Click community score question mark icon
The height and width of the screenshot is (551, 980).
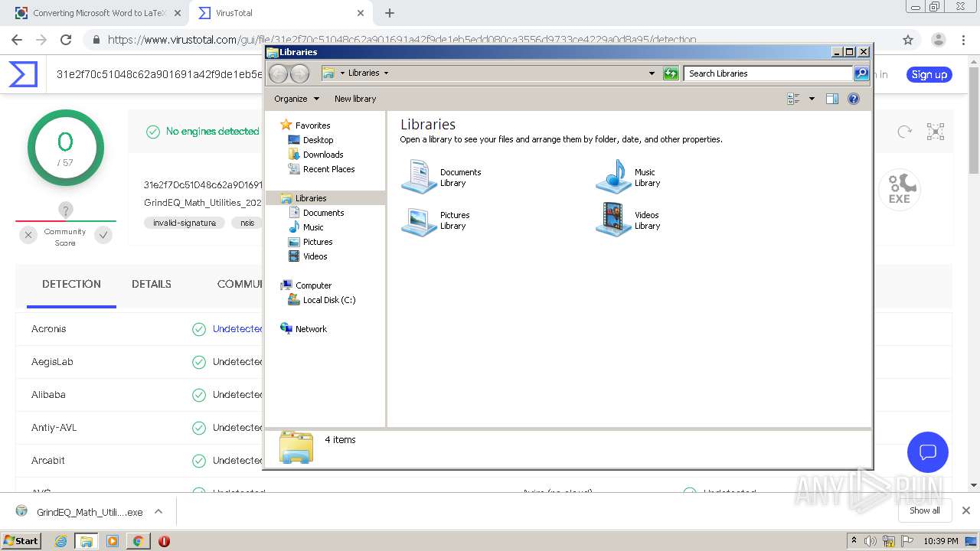click(66, 210)
